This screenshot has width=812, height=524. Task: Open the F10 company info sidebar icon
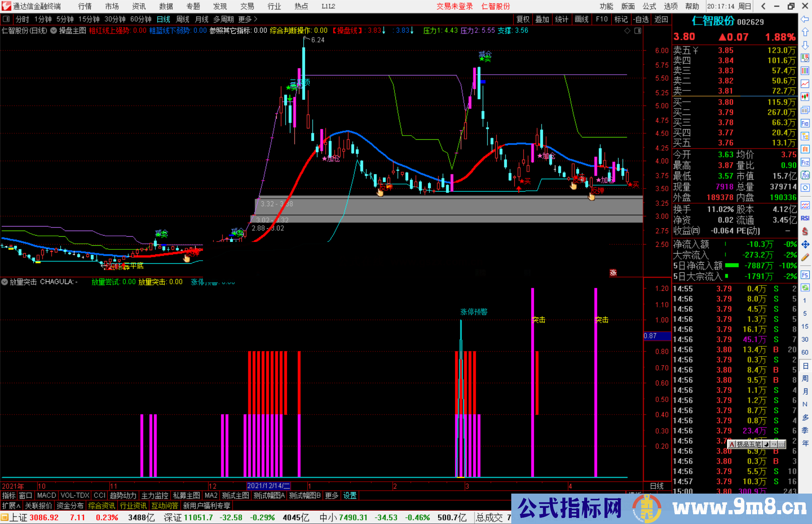[805, 123]
